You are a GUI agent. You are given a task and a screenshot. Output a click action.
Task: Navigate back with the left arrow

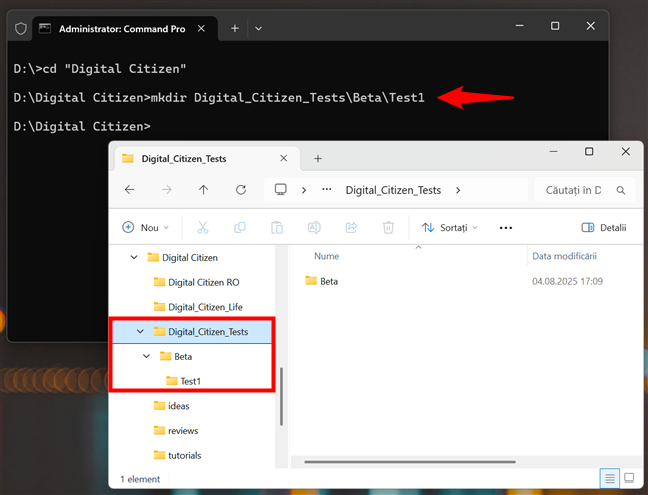[x=130, y=189]
